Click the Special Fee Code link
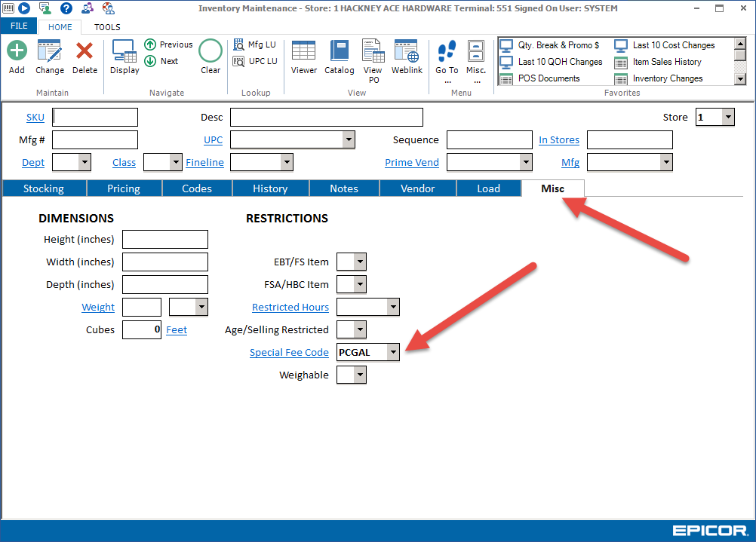Screen dimensions: 756x542 coord(289,352)
